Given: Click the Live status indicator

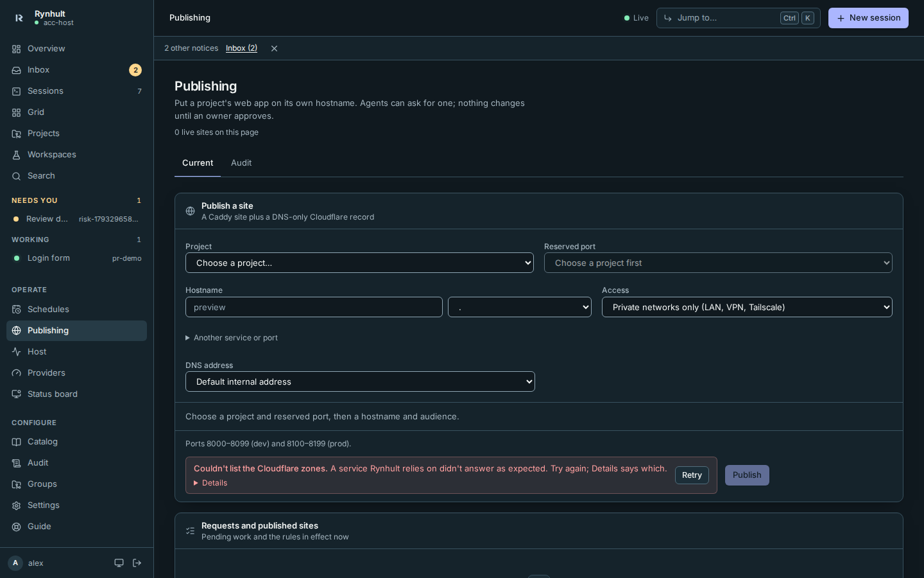Looking at the screenshot, I should [637, 18].
